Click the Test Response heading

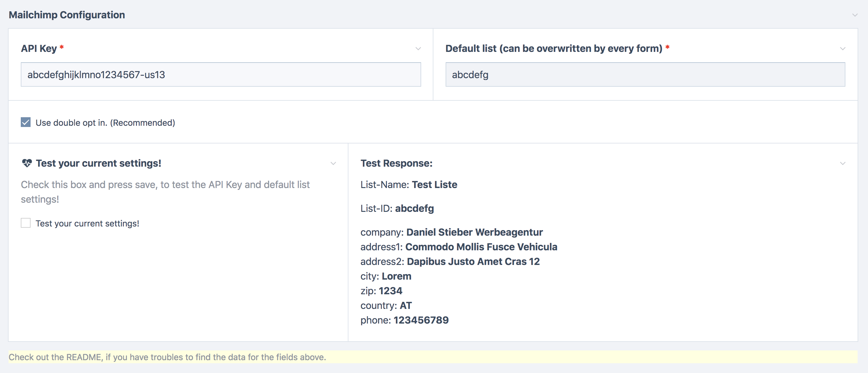[x=396, y=163]
